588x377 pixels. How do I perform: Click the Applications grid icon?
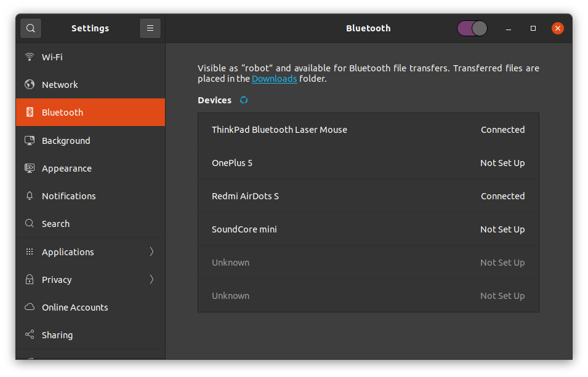pos(30,252)
